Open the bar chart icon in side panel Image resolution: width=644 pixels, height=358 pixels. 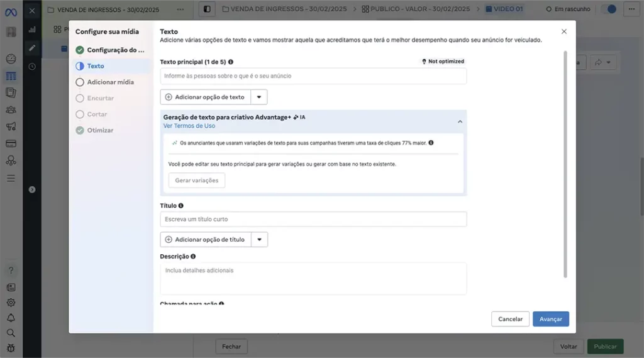32,30
